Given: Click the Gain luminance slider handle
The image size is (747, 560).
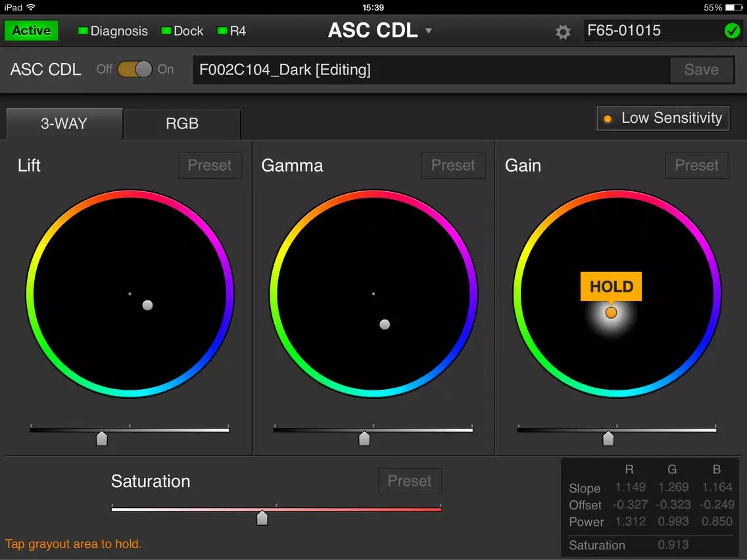Looking at the screenshot, I should pyautogui.click(x=608, y=438).
